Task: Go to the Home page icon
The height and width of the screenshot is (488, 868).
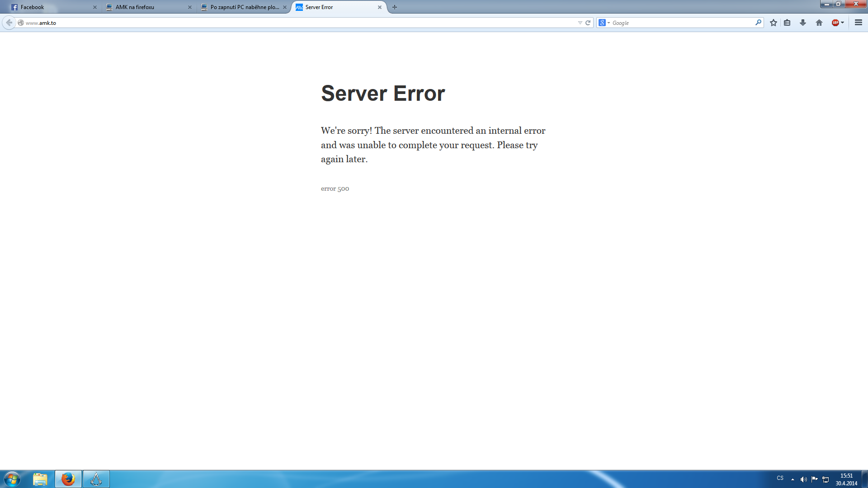Action: [819, 23]
